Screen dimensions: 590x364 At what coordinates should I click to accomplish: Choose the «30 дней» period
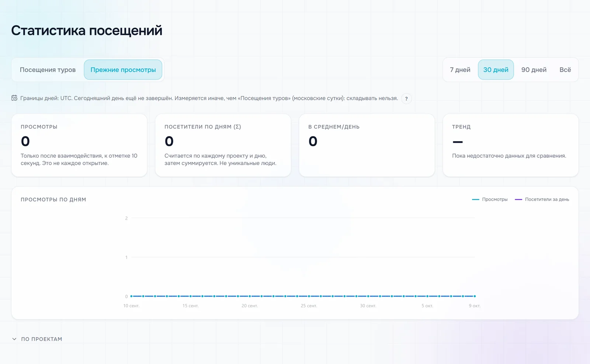point(496,70)
